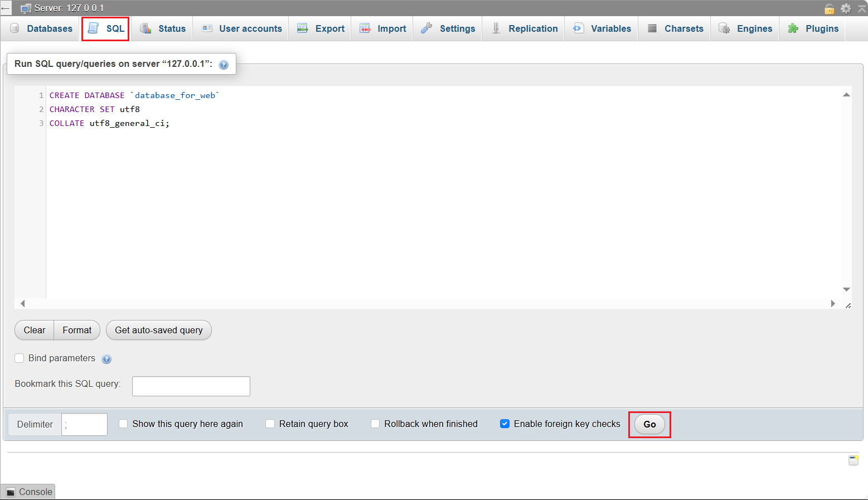Click the Delimiter label
Viewport: 868px width, 500px height.
coord(35,424)
